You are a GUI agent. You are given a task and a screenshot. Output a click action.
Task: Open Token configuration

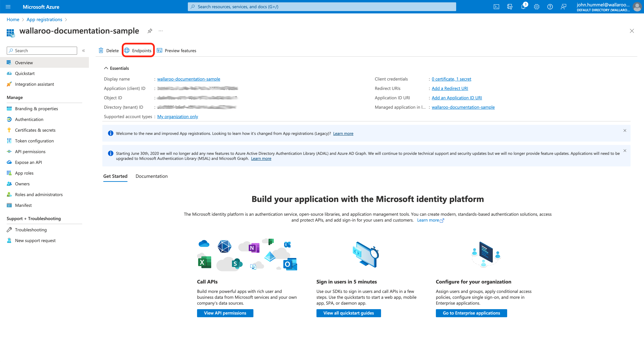point(34,141)
